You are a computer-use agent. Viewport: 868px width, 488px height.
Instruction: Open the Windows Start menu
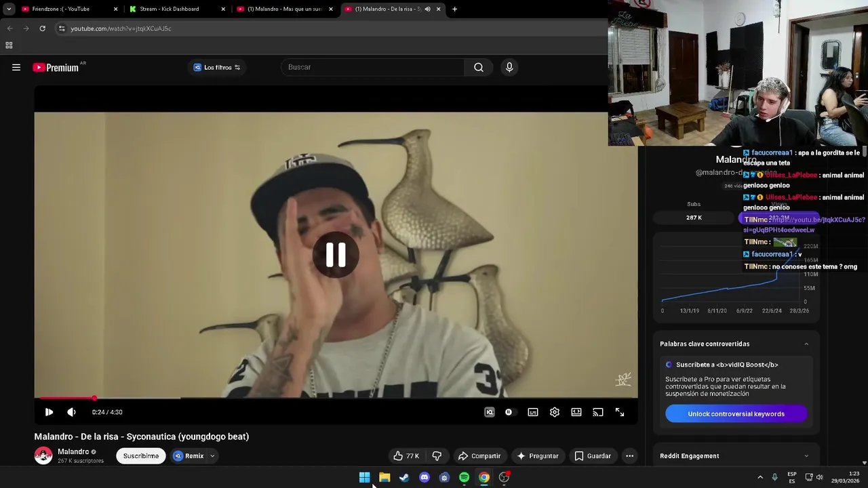point(364,477)
